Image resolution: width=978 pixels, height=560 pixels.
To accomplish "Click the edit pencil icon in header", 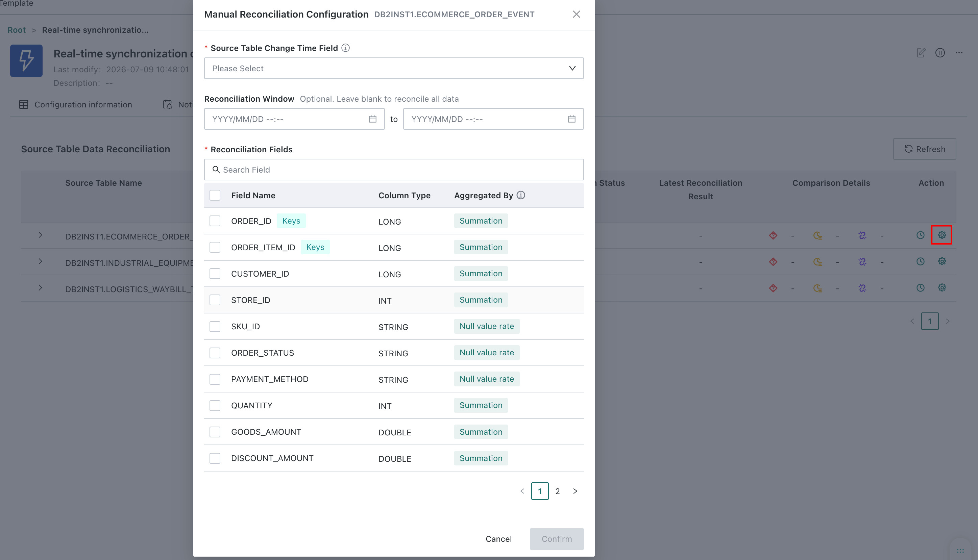I will tap(921, 53).
